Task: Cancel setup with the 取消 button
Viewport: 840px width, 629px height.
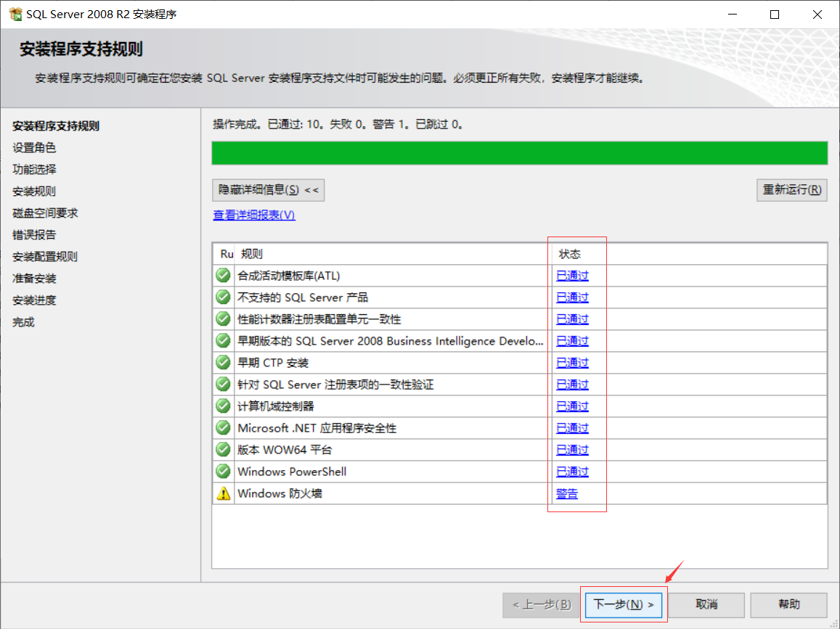Action: point(706,605)
